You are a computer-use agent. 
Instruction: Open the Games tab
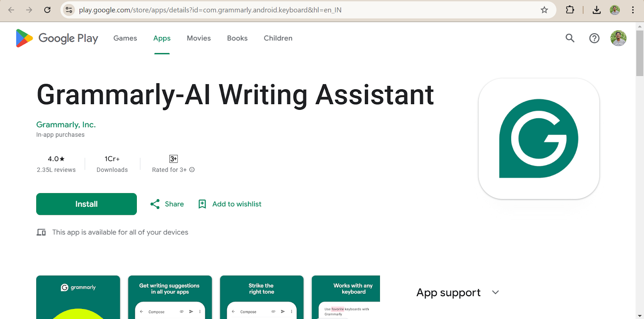point(125,38)
